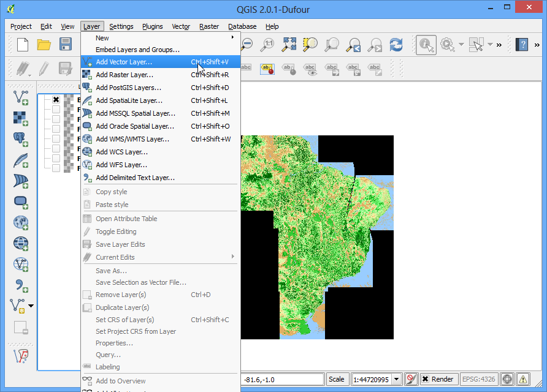
Task: Click the Add WMS Layer globe icon in the left toolbar
Action: point(21,223)
